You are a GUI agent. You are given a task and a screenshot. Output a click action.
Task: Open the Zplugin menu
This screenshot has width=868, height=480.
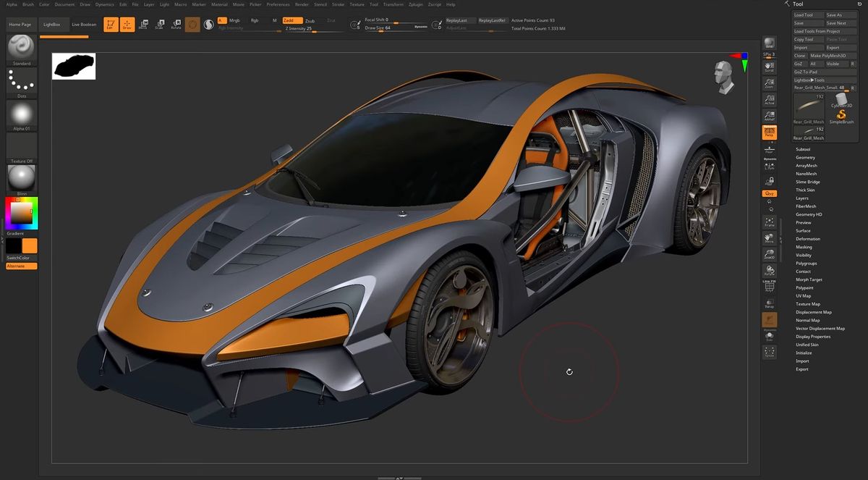[x=416, y=4]
